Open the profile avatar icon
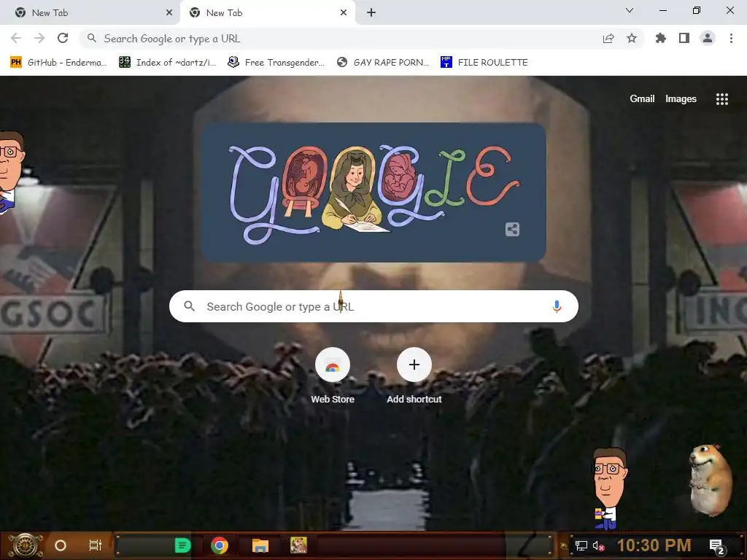747x560 pixels. (708, 38)
